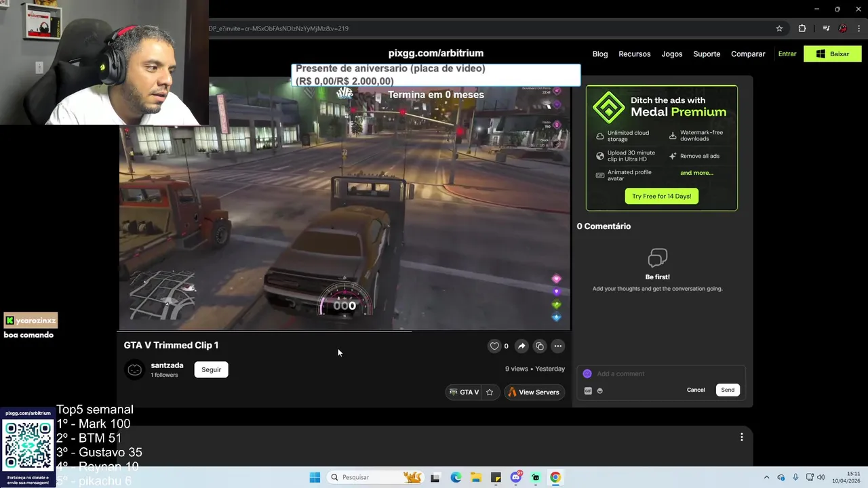Share the clip using the arrow icon
Viewport: 868px width, 488px height.
(x=521, y=346)
